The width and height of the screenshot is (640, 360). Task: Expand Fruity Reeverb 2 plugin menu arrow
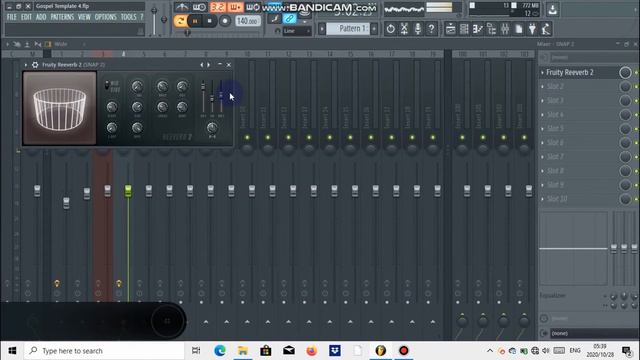pos(26,65)
